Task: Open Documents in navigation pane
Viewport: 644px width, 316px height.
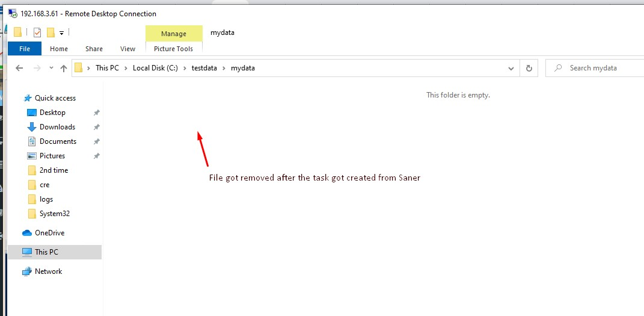Action: (58, 141)
